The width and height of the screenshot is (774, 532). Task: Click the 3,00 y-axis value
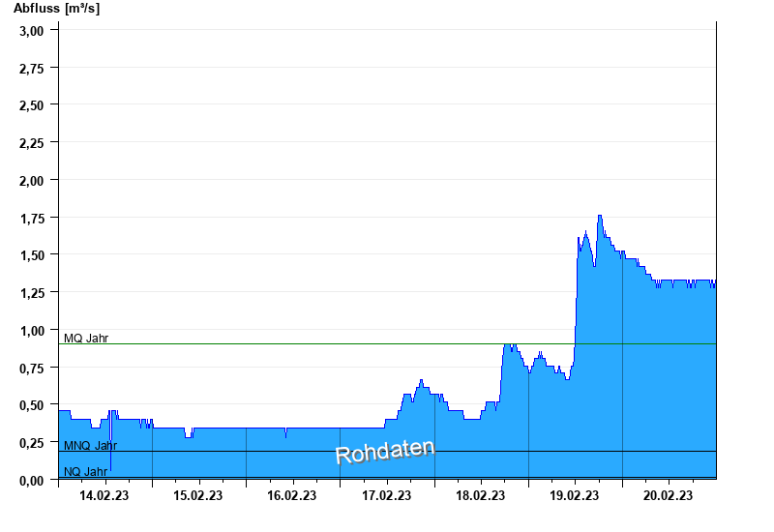click(x=32, y=31)
